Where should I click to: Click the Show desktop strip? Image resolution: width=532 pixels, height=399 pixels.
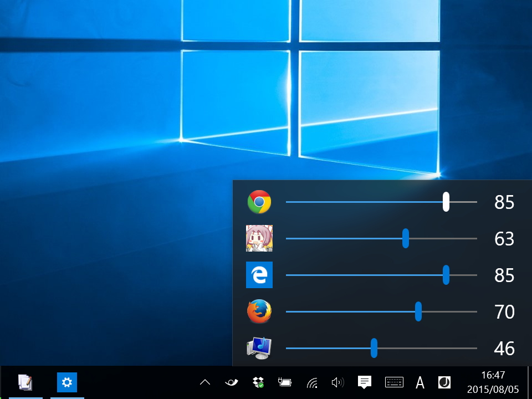point(529,382)
